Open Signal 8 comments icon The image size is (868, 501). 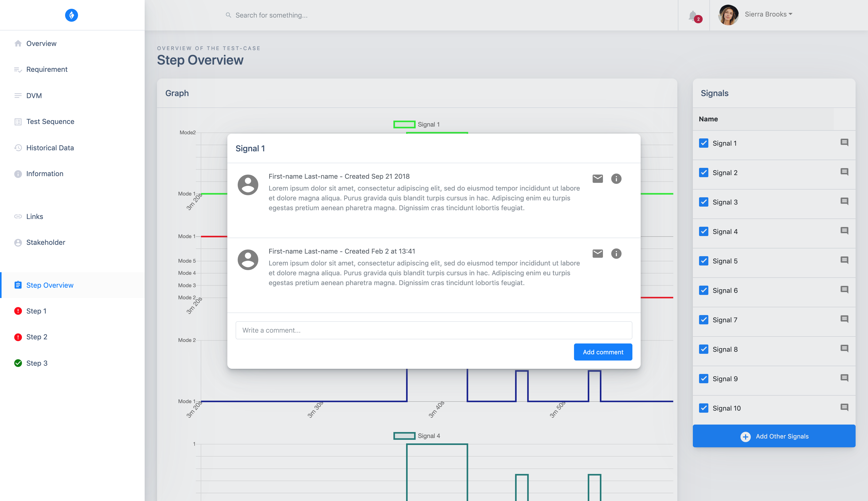844,349
